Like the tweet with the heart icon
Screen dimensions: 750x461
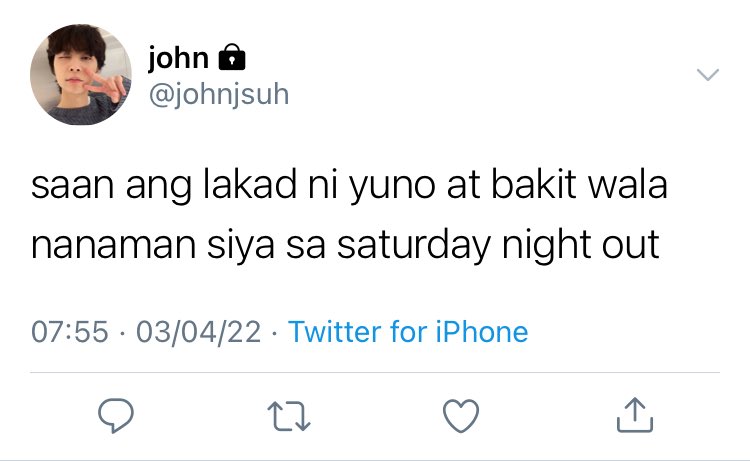[461, 416]
